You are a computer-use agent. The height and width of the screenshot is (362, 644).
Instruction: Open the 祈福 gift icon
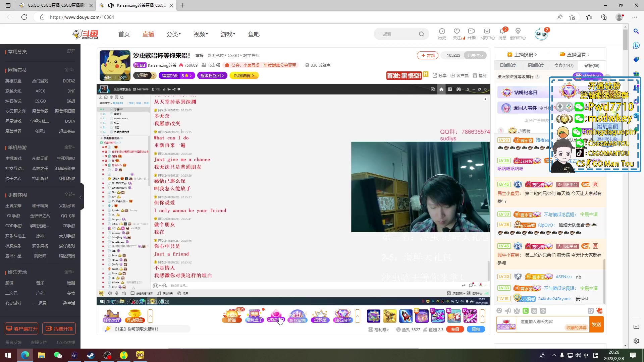point(232,316)
